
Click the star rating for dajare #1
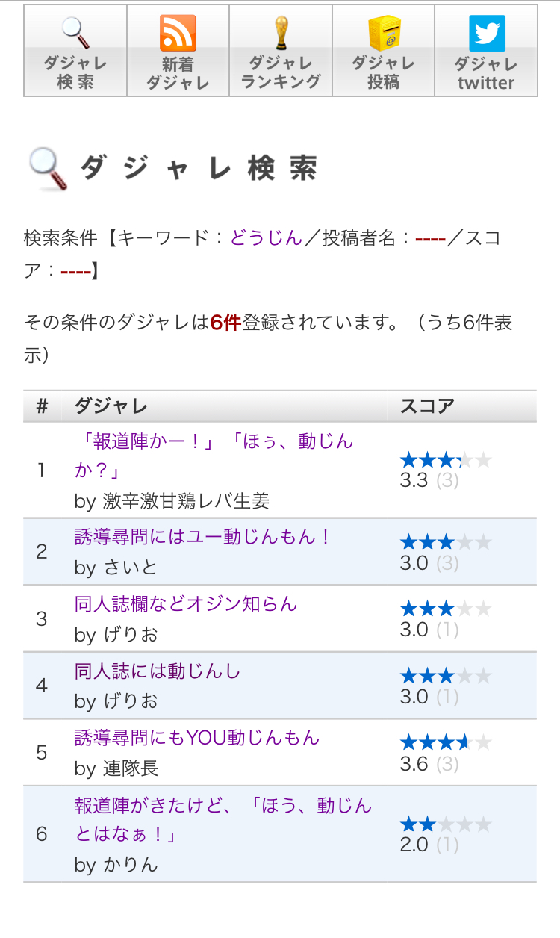pos(446,460)
